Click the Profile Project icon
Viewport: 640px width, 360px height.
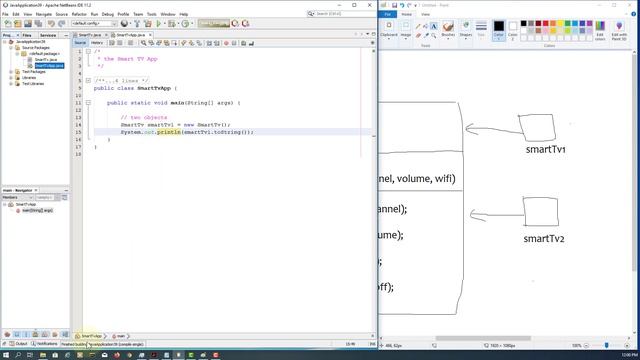coord(185,24)
